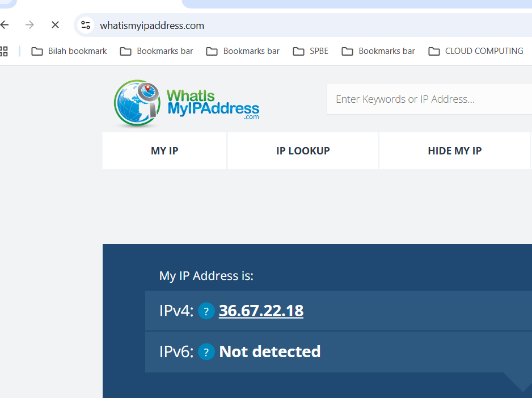Open the apps grid icon in bookmarks bar
The image size is (532, 398).
[4, 51]
